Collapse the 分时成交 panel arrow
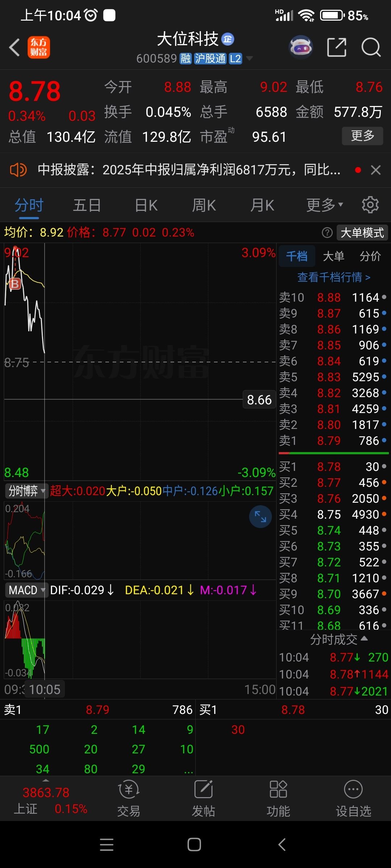 click(365, 638)
